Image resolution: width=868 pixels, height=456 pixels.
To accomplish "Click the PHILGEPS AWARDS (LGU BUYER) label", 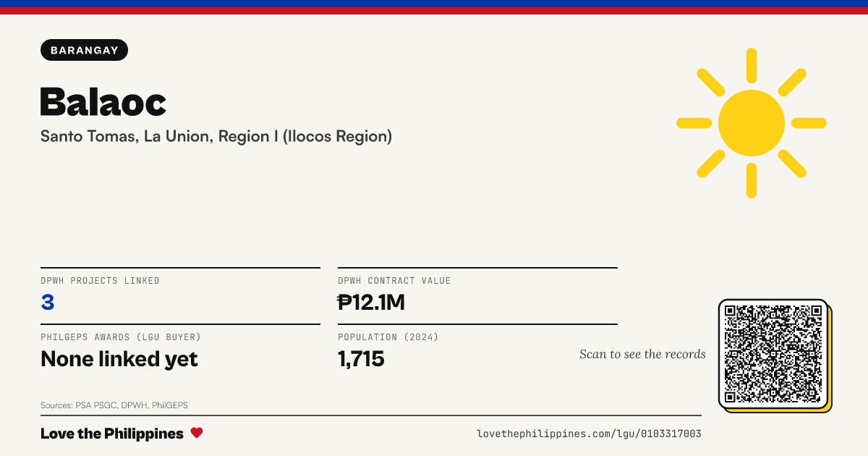I will [121, 337].
